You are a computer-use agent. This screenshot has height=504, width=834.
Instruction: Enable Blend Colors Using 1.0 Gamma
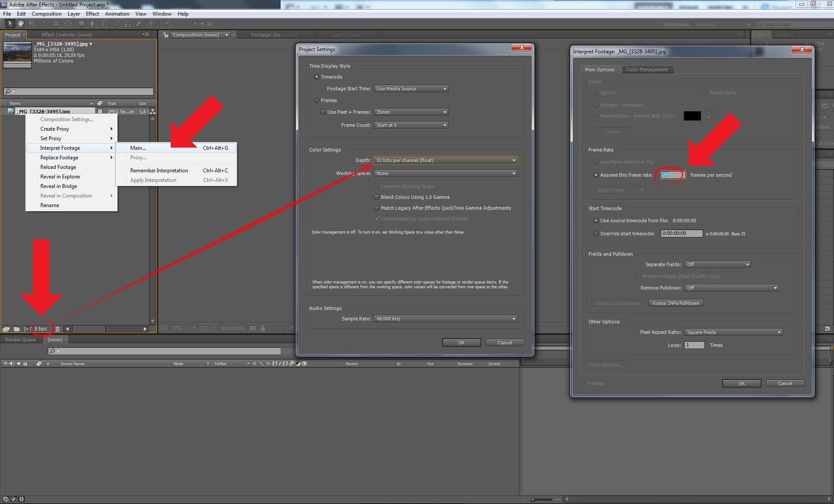click(377, 197)
